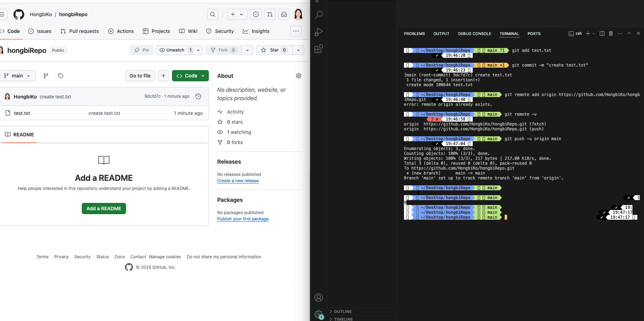
Task: Open the Wiki tab
Action: (188, 31)
